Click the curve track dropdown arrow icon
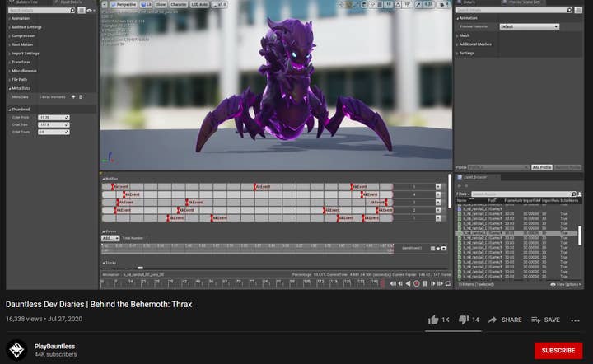 click(x=438, y=249)
